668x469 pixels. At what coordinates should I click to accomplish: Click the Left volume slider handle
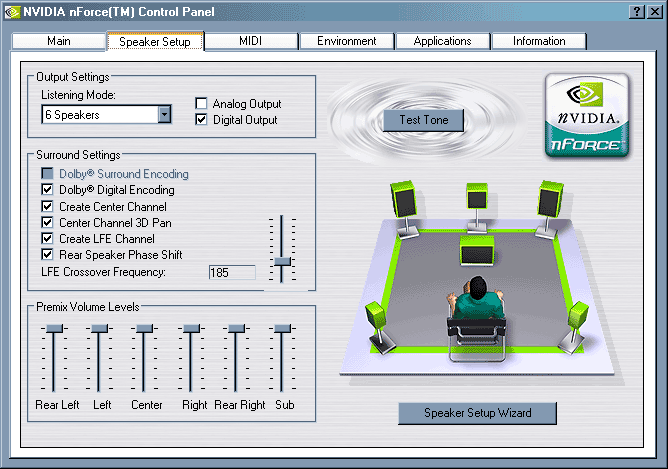99,328
